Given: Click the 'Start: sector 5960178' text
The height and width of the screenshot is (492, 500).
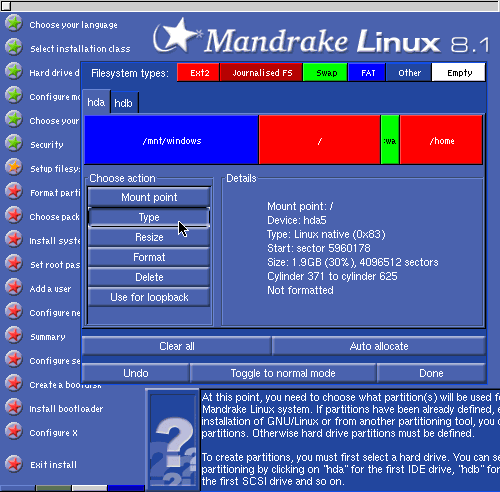Looking at the screenshot, I should [x=319, y=248].
